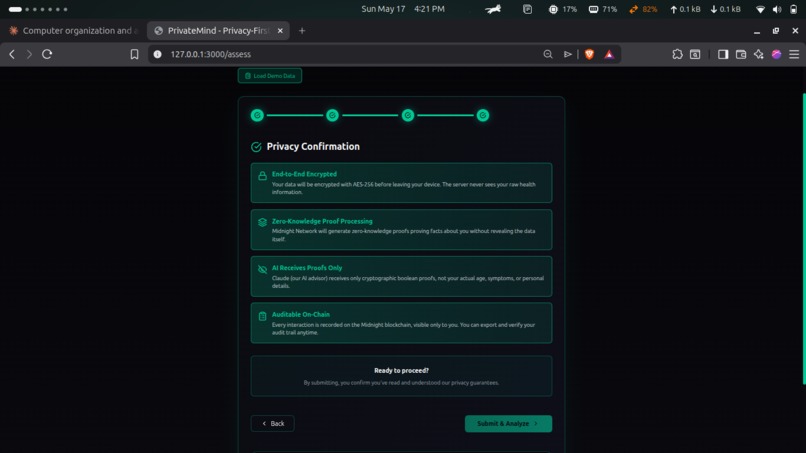Click the memory 71% usage indicator
This screenshot has width=806, height=453.
click(x=602, y=9)
